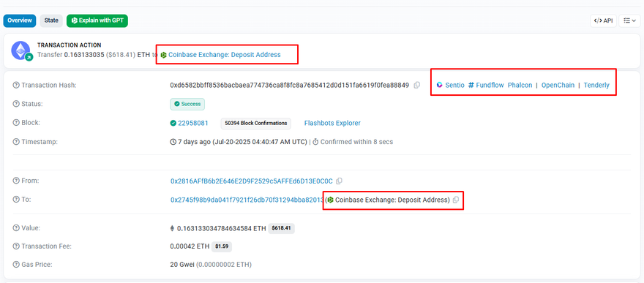Click stopwatch icon near Confirmed within 8 secs
The width and height of the screenshot is (644, 283).
[x=315, y=142]
